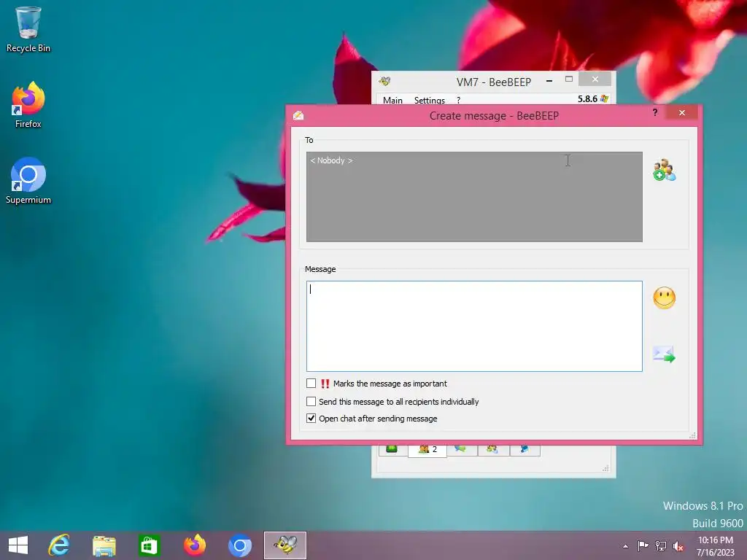The image size is (747, 560).
Task: Uncheck Open chat after sending message
Action: [x=311, y=418]
